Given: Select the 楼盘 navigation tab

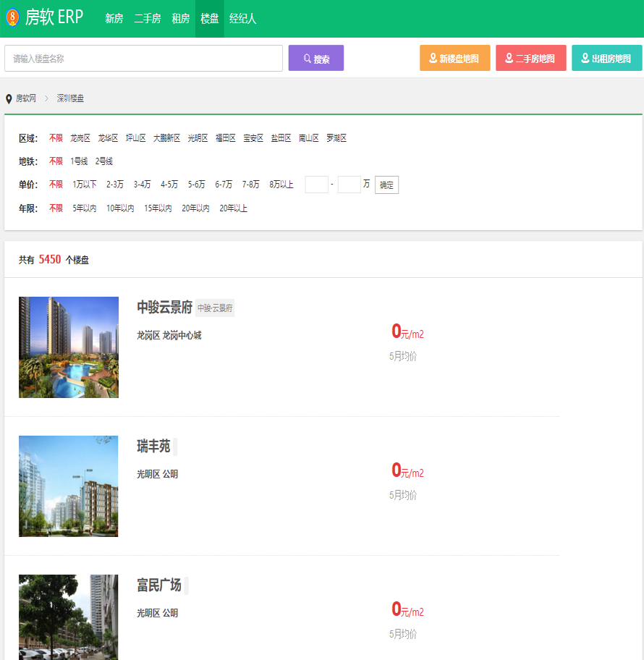Looking at the screenshot, I should coord(210,19).
